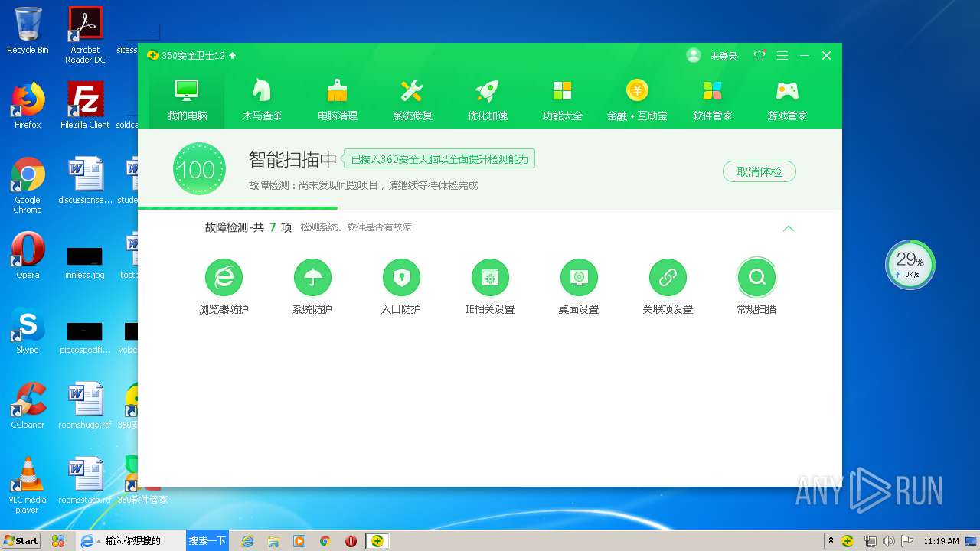Click the 11:19 AM system clock
980x551 pixels.
941,541
